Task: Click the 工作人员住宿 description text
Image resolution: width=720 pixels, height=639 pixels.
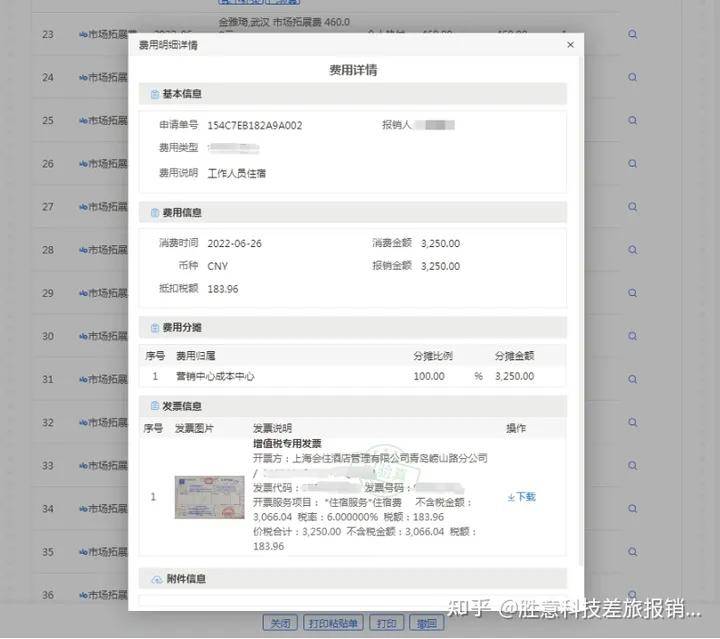Action: pyautogui.click(x=236, y=174)
